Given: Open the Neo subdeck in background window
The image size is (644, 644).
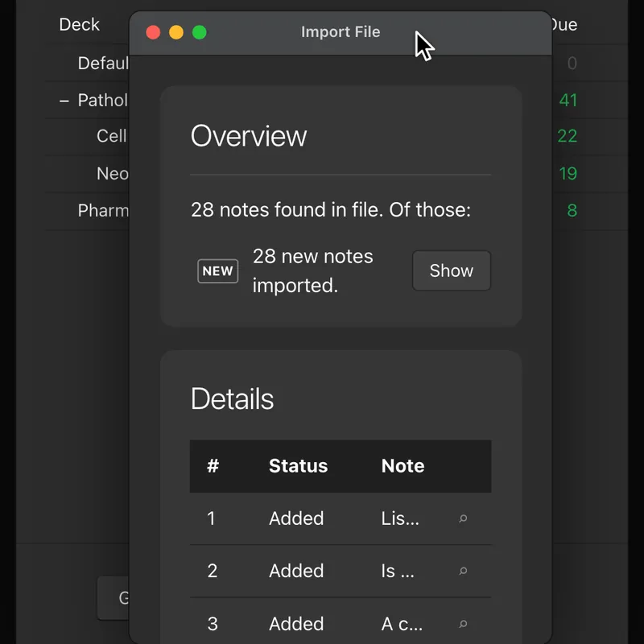Looking at the screenshot, I should point(113,173).
